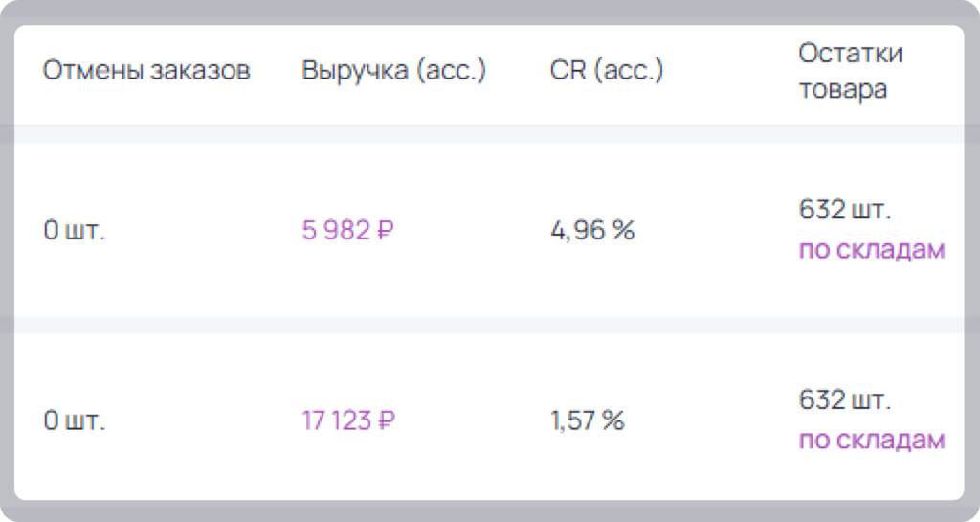Select the 632 шт. stock value, first row
This screenshot has height=522, width=980.
point(844,210)
